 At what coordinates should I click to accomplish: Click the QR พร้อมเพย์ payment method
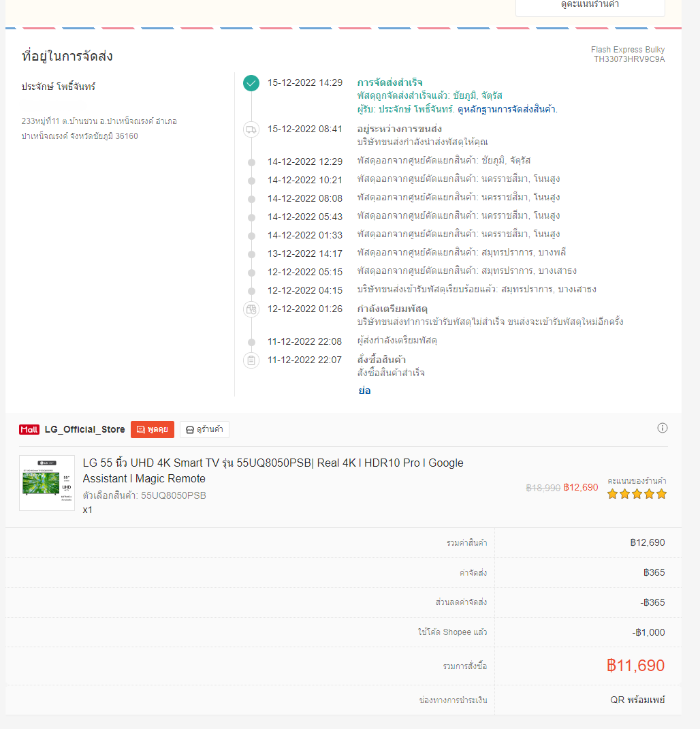[x=637, y=700]
